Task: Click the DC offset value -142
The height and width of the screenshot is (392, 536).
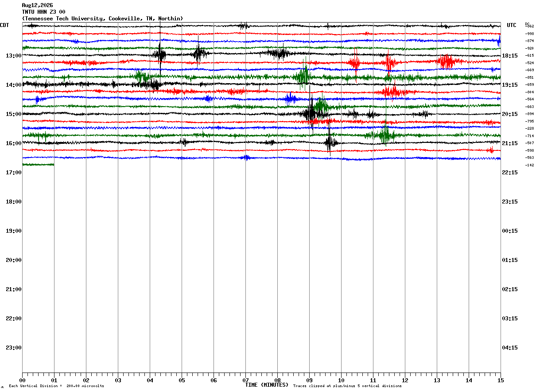Action: 529,165
